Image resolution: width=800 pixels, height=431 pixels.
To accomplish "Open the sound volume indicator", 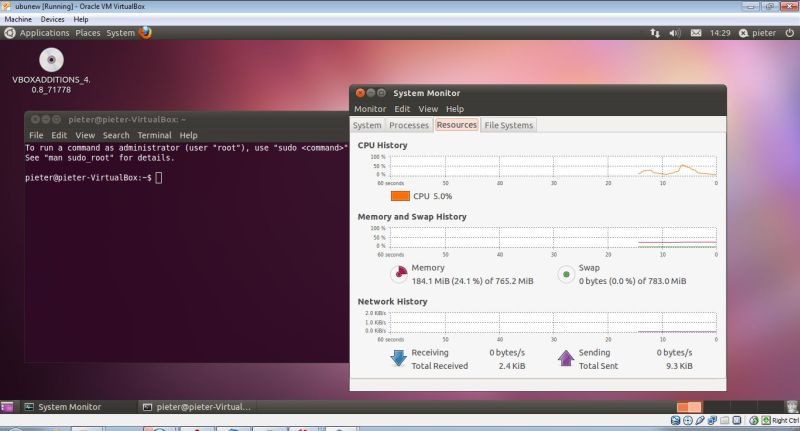I will point(674,33).
